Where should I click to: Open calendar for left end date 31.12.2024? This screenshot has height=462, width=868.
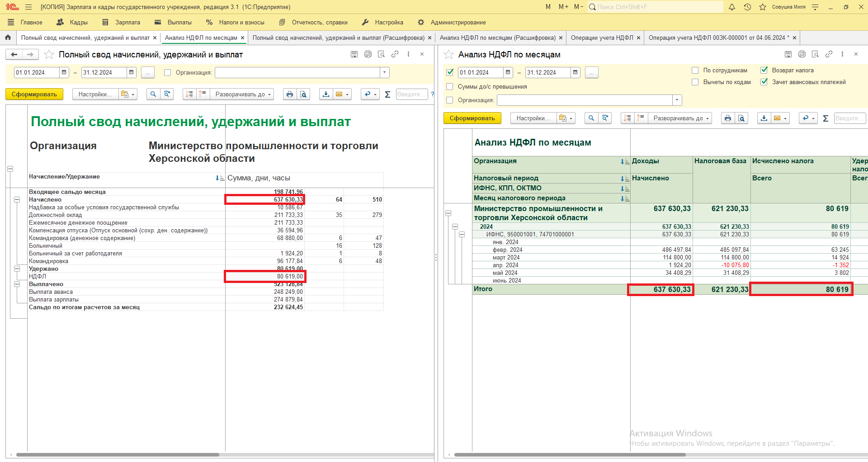[x=131, y=72]
